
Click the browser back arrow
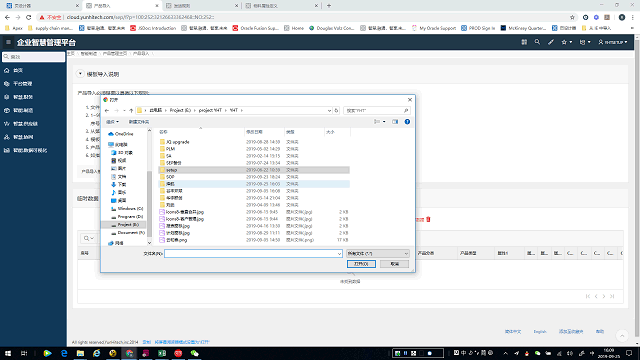point(7,17)
